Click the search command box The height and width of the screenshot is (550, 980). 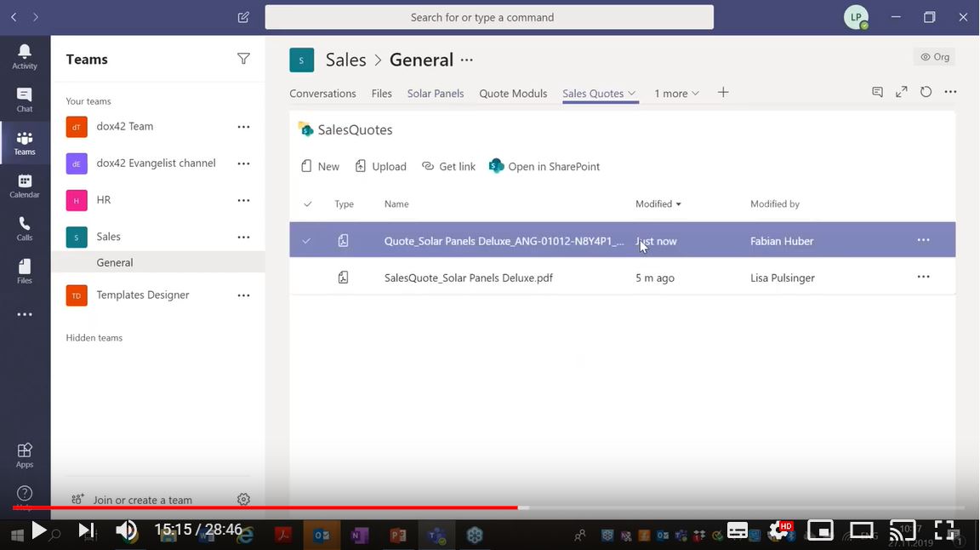pyautogui.click(x=489, y=18)
